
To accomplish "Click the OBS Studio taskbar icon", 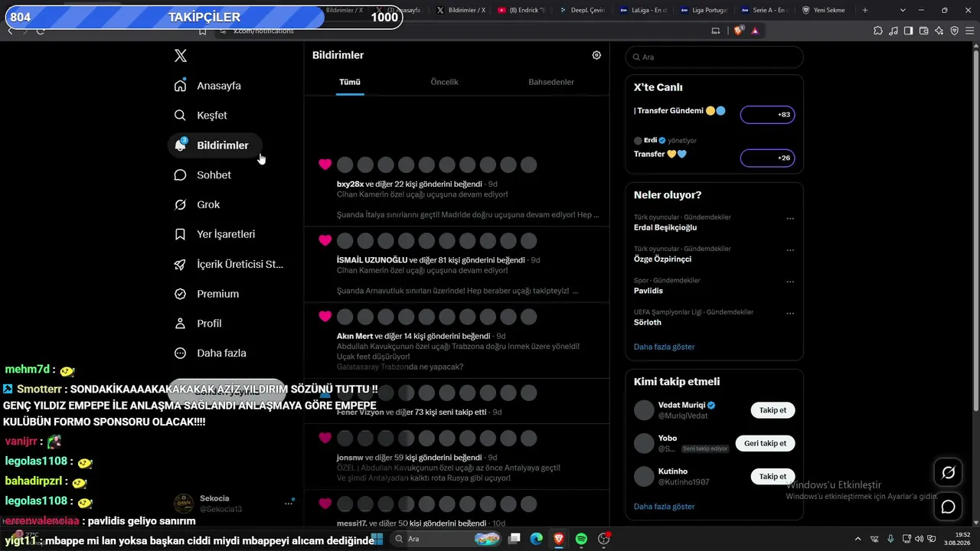I will pos(604,540).
